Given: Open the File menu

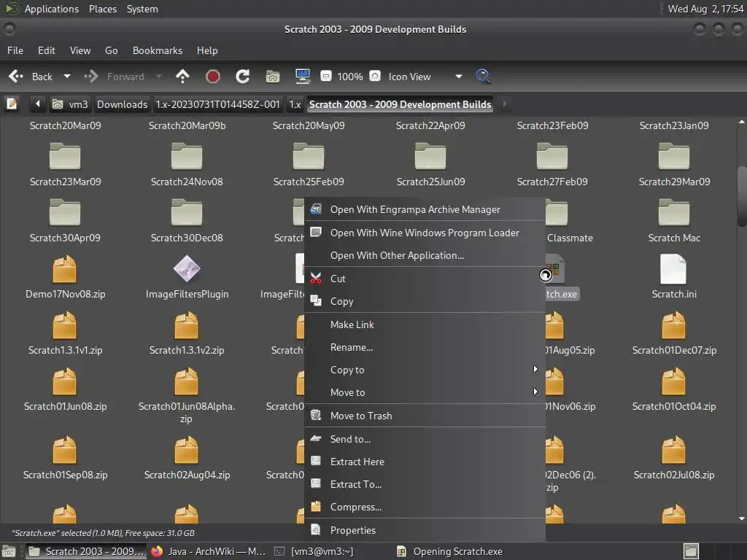Looking at the screenshot, I should tap(15, 50).
